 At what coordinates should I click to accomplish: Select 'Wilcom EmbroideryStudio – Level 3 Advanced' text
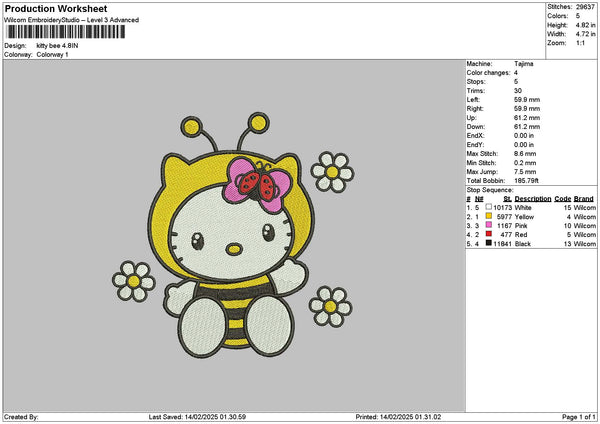click(x=72, y=20)
